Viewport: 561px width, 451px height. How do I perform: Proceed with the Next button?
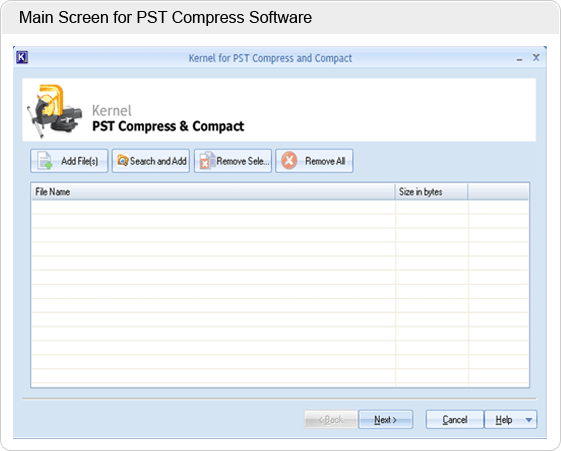pyautogui.click(x=386, y=419)
